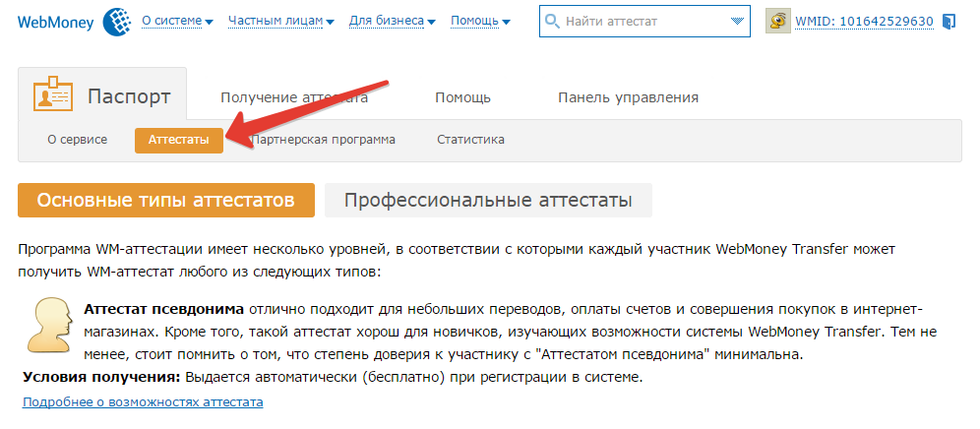Click the WebMoney logo text
This screenshot has width=980, height=429.
(56, 24)
